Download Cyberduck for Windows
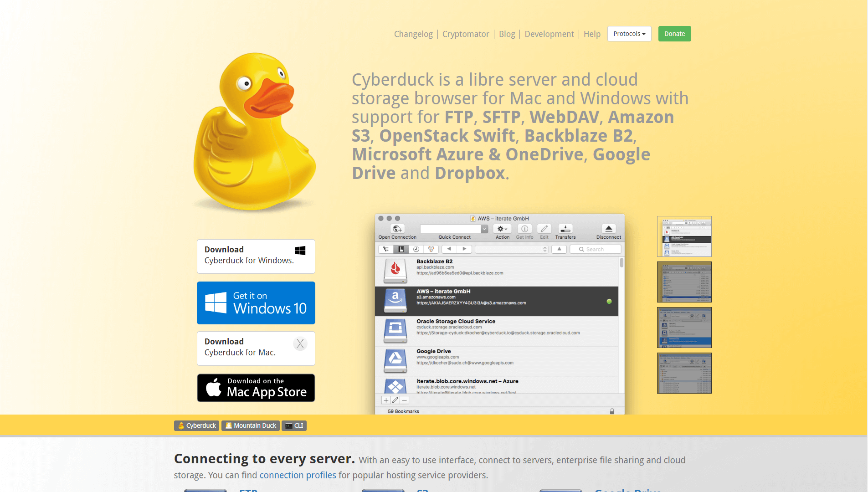868x492 pixels. [256, 256]
